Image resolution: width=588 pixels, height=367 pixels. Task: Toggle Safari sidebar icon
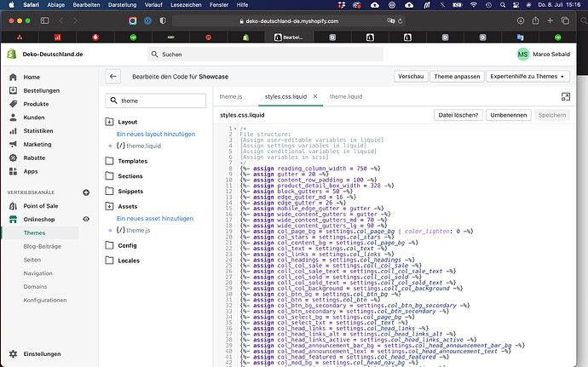[44, 20]
